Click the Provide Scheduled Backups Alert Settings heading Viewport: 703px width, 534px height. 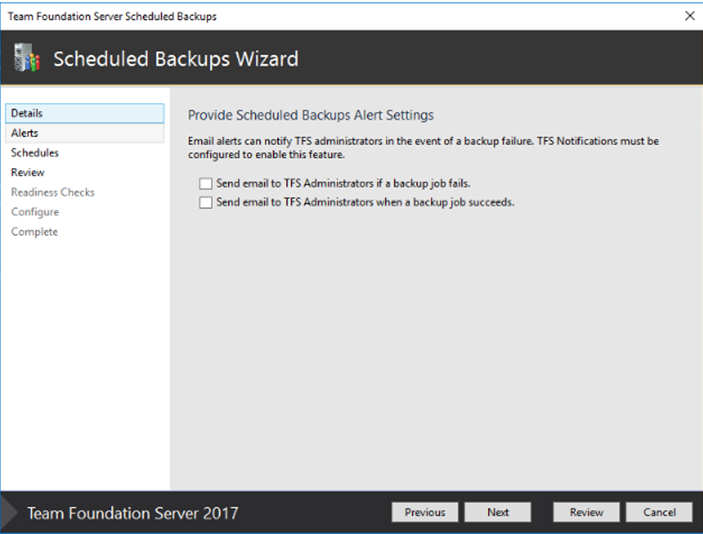point(311,115)
